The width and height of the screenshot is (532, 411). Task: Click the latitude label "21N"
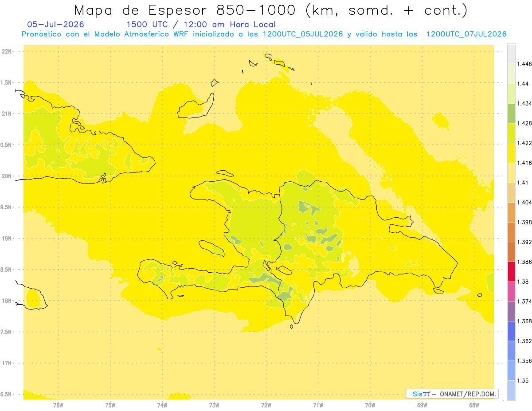pos(8,114)
